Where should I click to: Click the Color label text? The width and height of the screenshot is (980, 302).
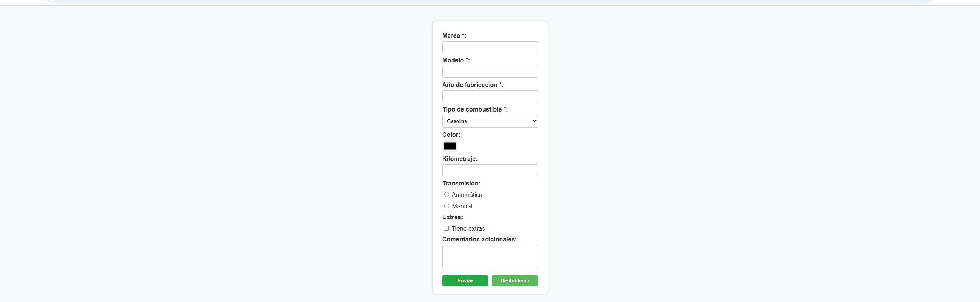[x=451, y=135]
